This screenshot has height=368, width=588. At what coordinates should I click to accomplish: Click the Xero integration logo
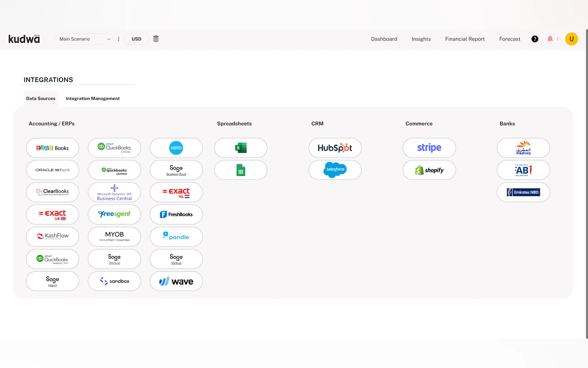pyautogui.click(x=176, y=148)
